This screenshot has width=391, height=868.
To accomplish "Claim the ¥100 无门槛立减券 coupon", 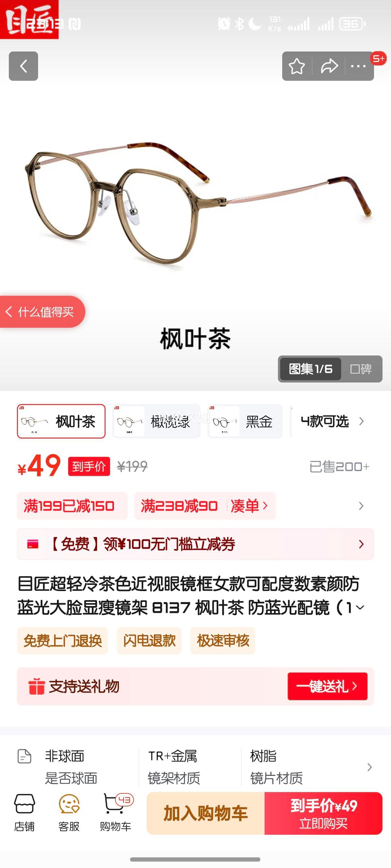I will 195,544.
